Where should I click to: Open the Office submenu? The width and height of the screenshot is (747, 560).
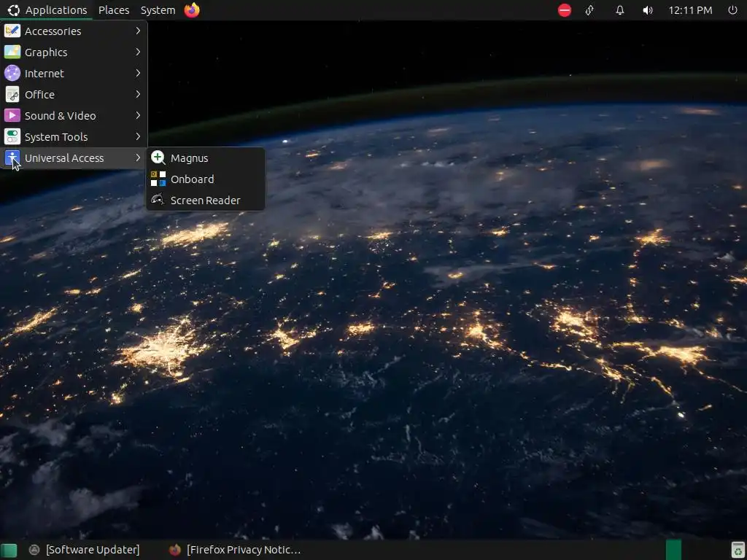[74, 94]
